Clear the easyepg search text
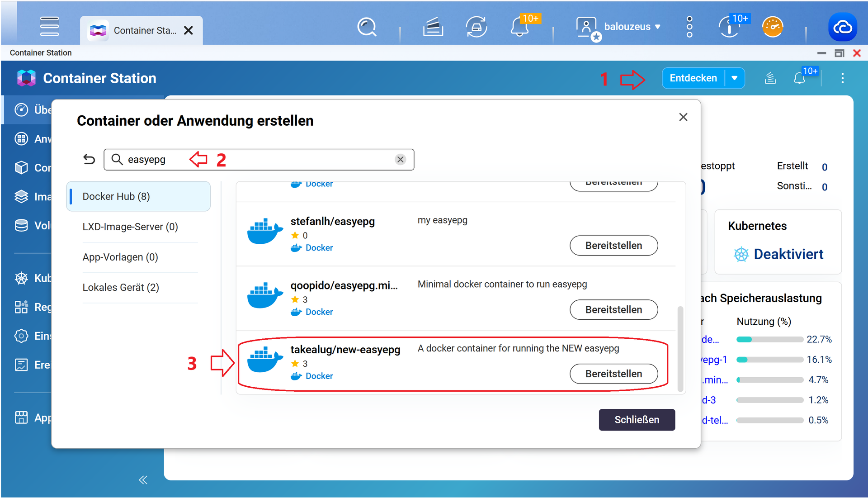This screenshot has height=498, width=868. coord(400,159)
